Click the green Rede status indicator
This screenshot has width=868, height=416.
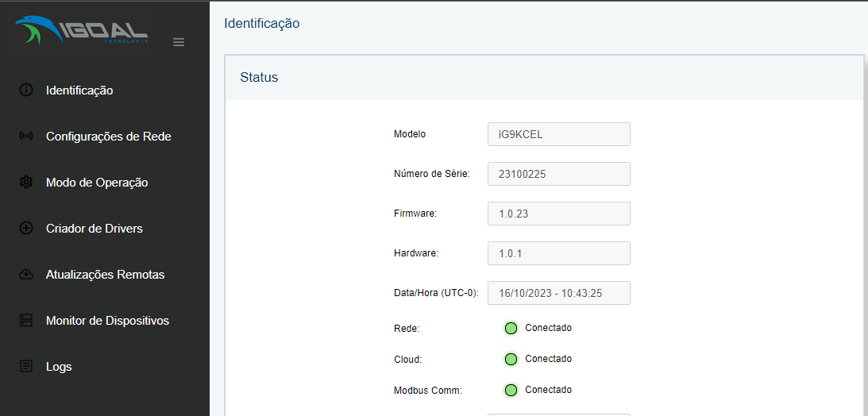[511, 328]
